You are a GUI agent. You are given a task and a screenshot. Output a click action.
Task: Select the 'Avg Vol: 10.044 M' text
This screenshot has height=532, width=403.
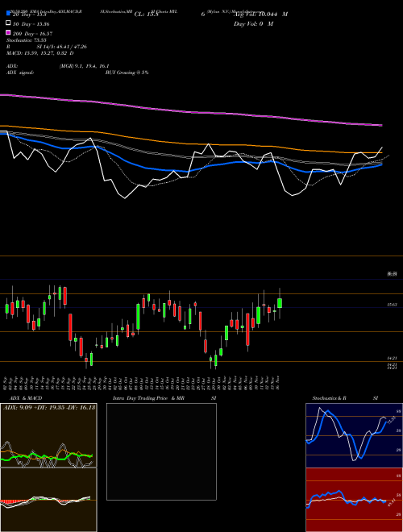tap(260, 15)
